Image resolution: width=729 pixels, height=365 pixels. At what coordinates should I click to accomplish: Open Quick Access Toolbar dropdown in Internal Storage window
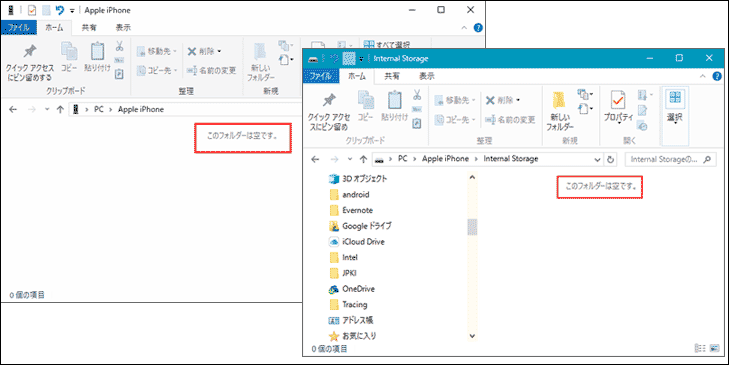[361, 59]
